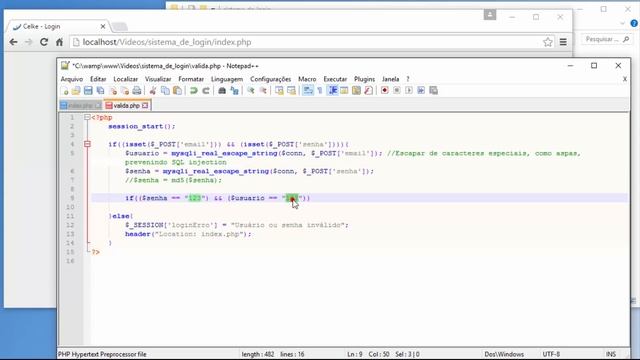This screenshot has height=360, width=640.
Task: Zoom in on the editor text
Action: [x=251, y=91]
